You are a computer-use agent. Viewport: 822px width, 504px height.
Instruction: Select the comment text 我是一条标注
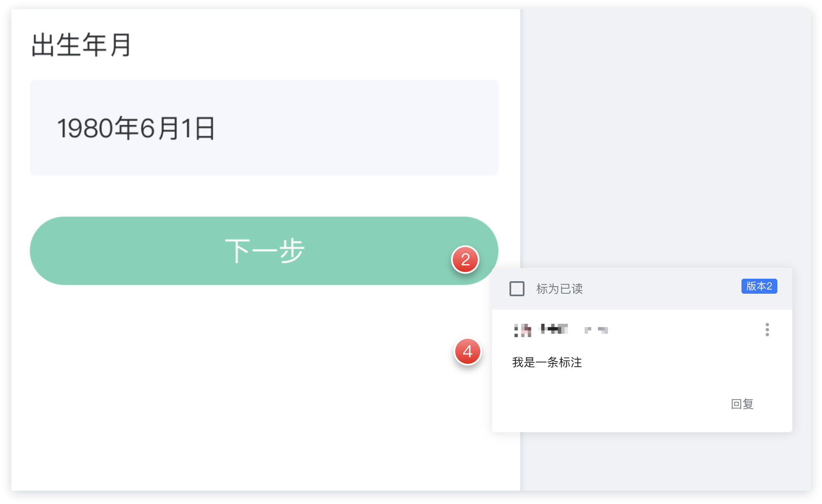[547, 362]
